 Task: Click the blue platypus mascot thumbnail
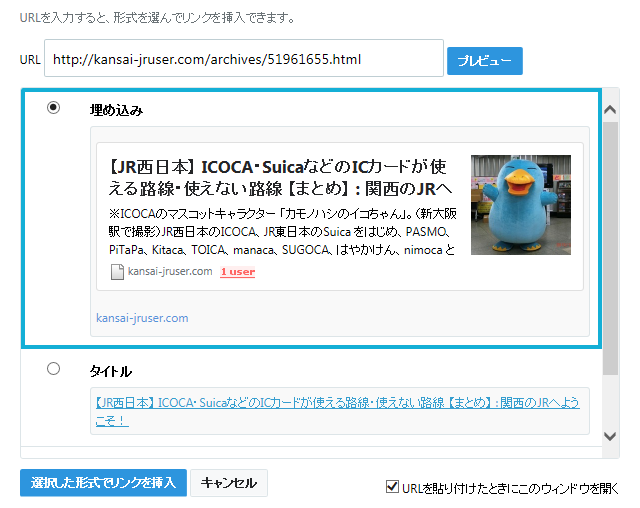pyautogui.click(x=521, y=205)
